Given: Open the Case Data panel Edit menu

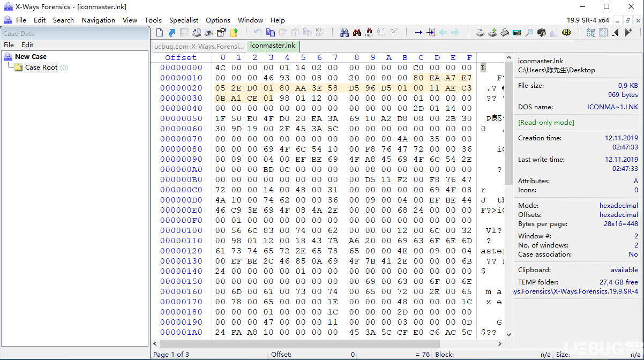Looking at the screenshot, I should (x=27, y=45).
